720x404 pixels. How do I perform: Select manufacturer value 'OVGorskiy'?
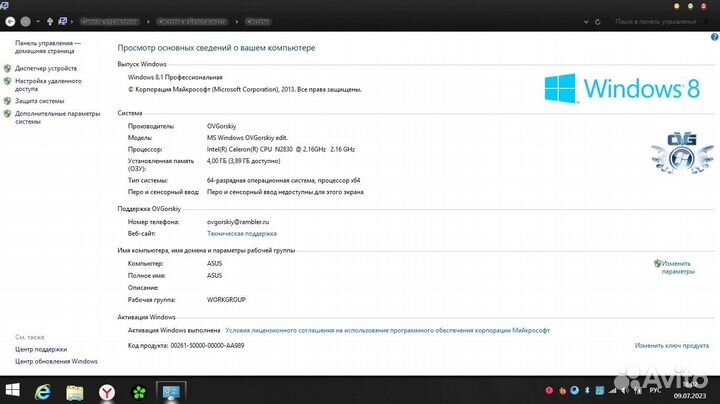click(221, 126)
